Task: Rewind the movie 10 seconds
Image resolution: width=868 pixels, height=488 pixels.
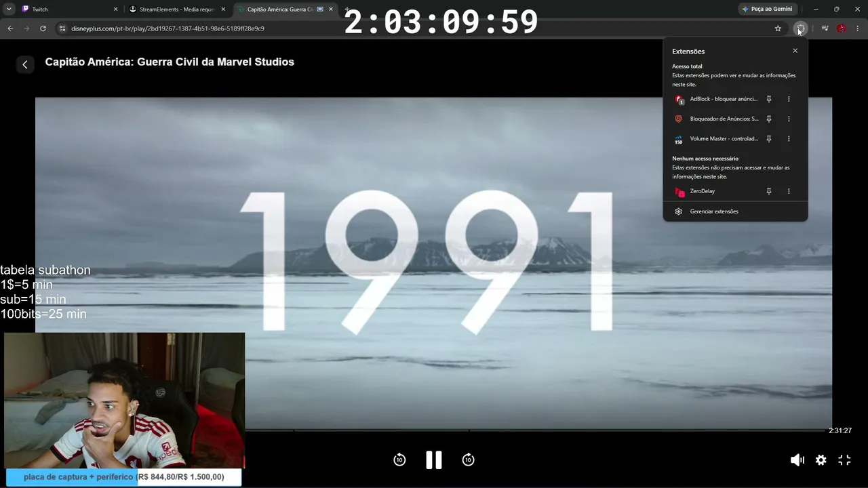Action: click(399, 460)
